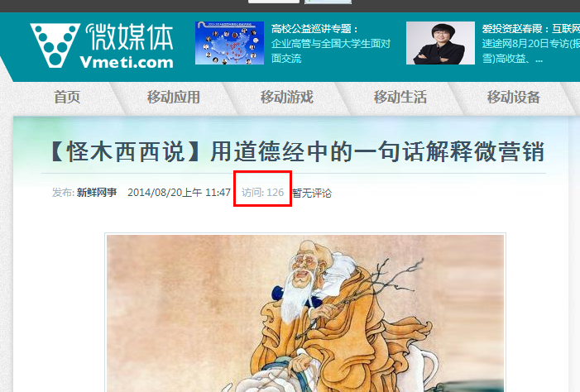Select the 移动生活 navigation tab

[x=400, y=98]
